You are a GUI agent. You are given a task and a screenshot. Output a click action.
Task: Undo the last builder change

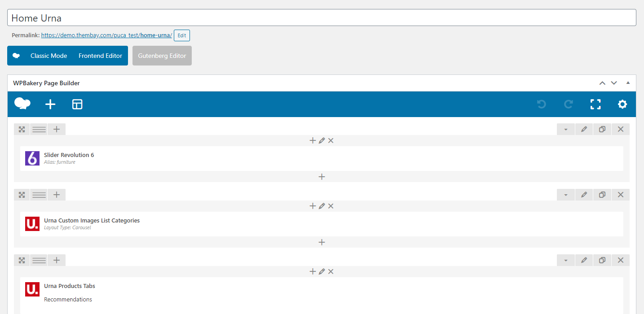(x=542, y=105)
